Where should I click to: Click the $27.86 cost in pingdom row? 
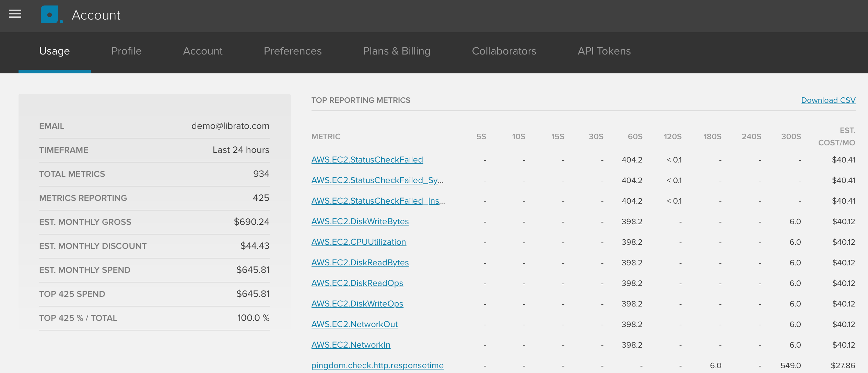(x=843, y=365)
